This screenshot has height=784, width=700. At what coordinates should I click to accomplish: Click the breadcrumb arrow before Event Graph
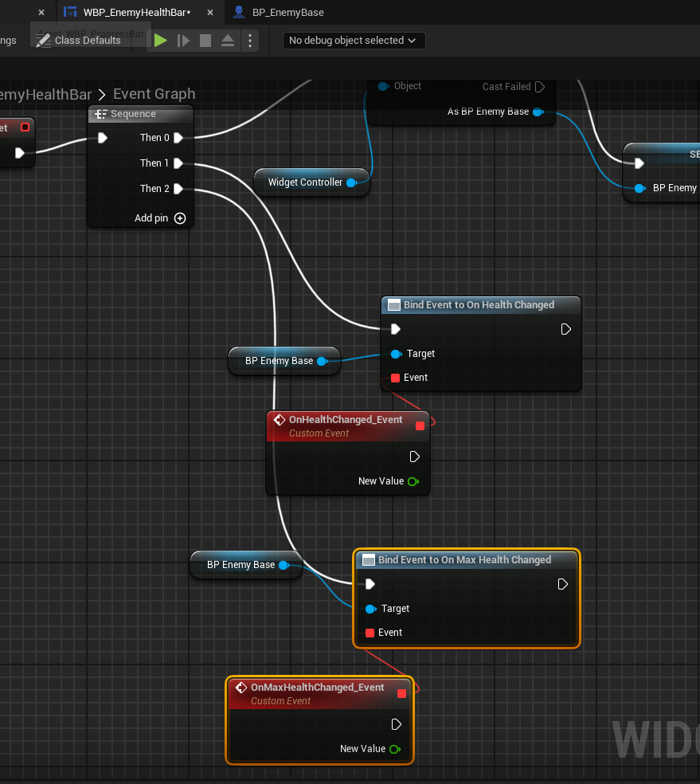(x=102, y=95)
